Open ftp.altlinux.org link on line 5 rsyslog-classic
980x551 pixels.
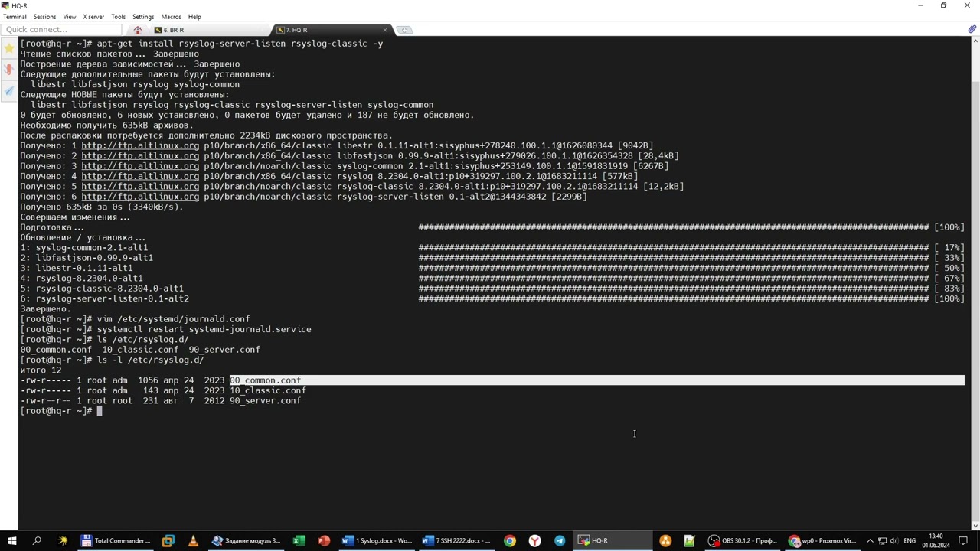point(140,186)
